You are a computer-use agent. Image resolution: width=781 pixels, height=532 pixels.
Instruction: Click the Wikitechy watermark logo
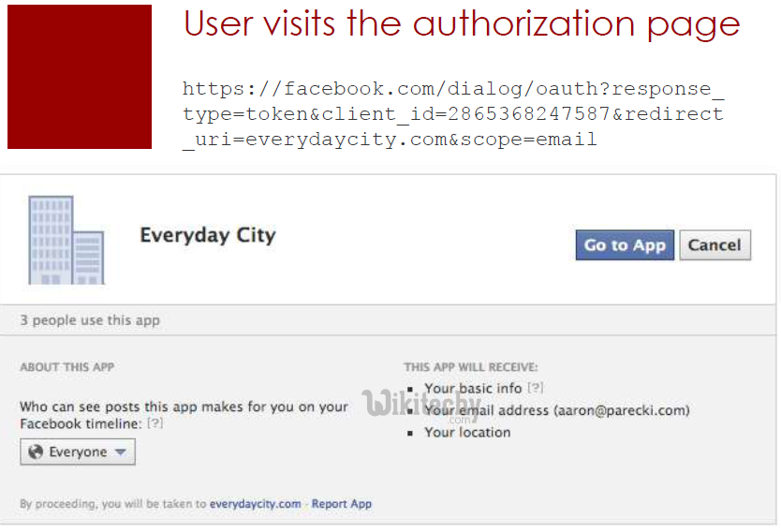click(420, 404)
